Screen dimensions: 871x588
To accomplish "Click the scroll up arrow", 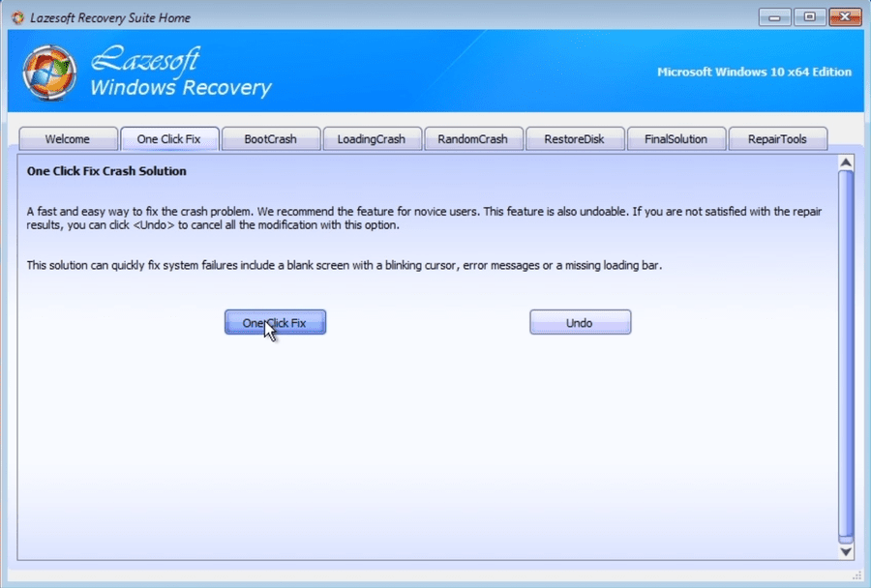I will [x=846, y=162].
